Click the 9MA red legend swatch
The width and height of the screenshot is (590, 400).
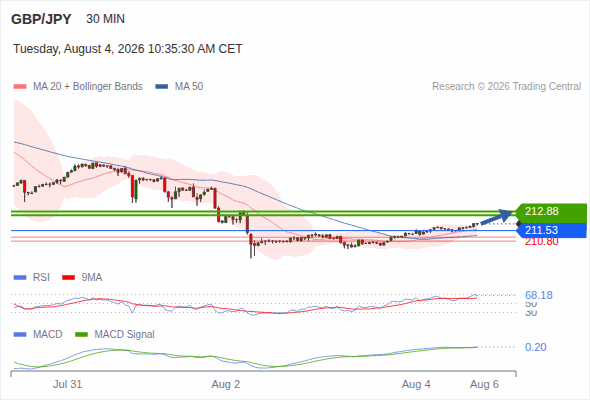pos(68,278)
